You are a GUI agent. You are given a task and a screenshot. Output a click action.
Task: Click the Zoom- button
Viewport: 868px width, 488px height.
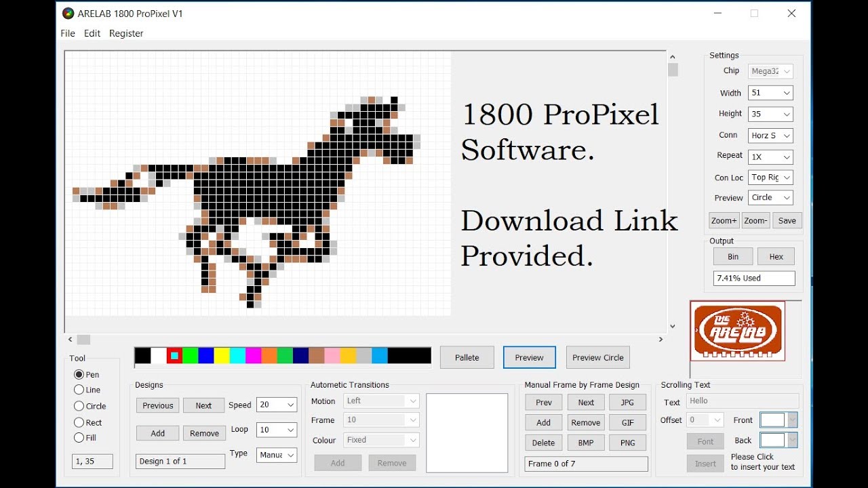coord(755,220)
